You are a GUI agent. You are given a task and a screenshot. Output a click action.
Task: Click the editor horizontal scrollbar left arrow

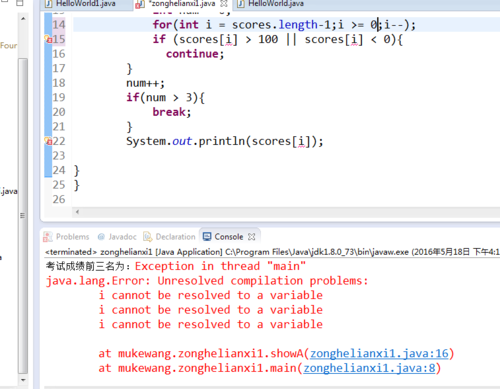click(x=77, y=212)
